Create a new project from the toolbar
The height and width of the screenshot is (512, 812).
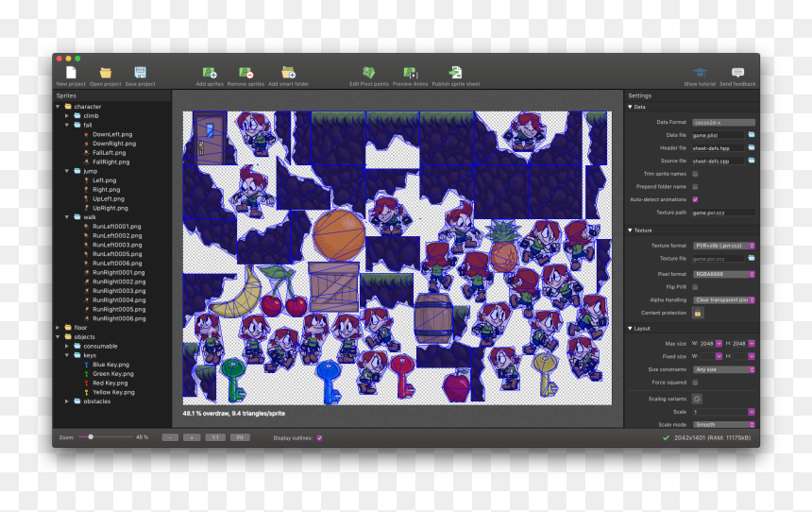pos(71,73)
